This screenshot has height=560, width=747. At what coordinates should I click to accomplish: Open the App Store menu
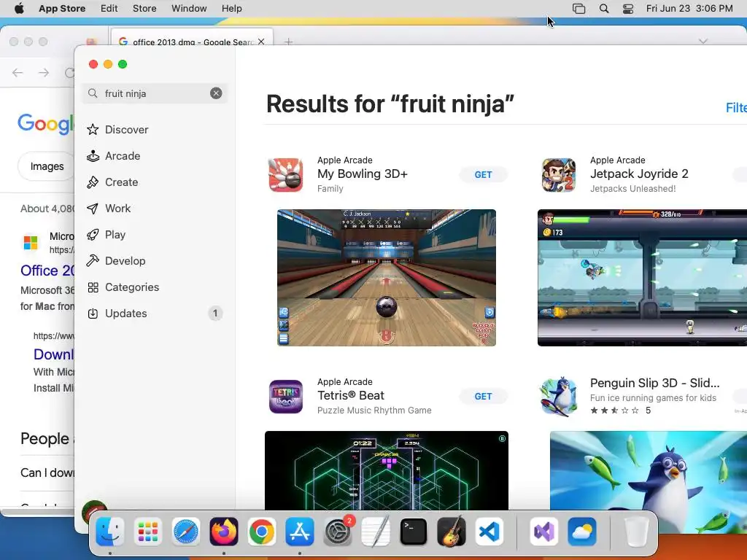[x=62, y=9]
